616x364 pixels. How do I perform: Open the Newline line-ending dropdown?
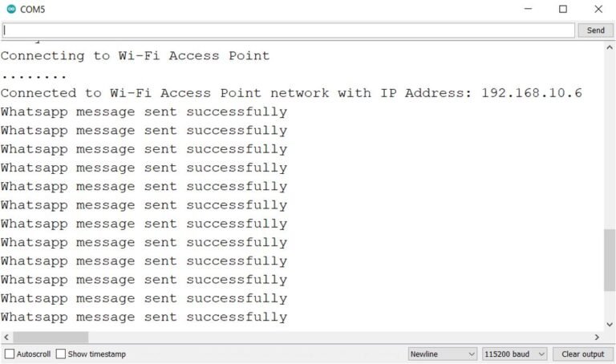443,354
